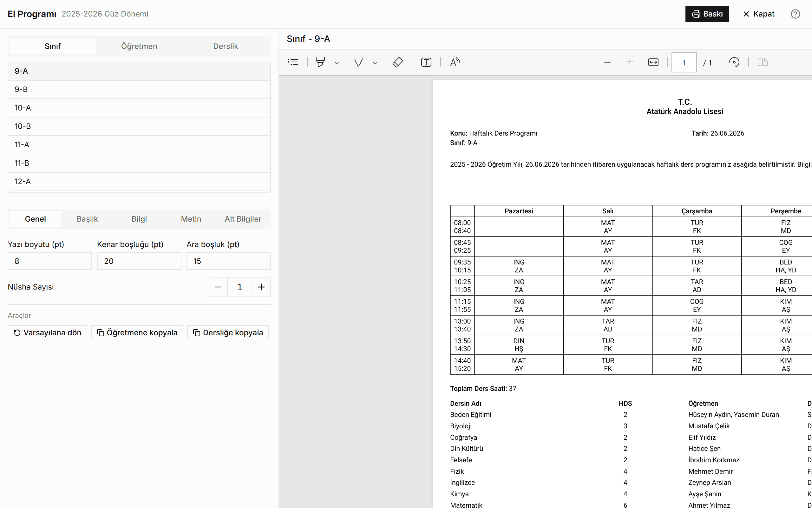Select class 11-A in the list

click(139, 145)
